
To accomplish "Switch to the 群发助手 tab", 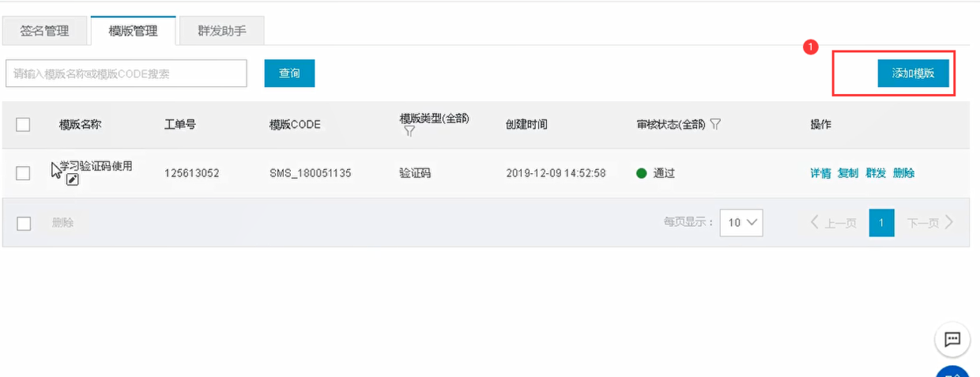I will (x=221, y=31).
